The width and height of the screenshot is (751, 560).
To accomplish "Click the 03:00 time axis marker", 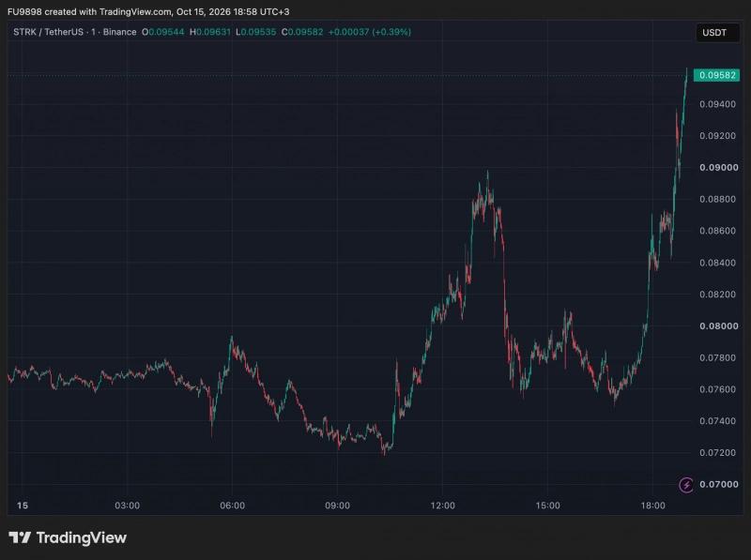I will pos(128,506).
